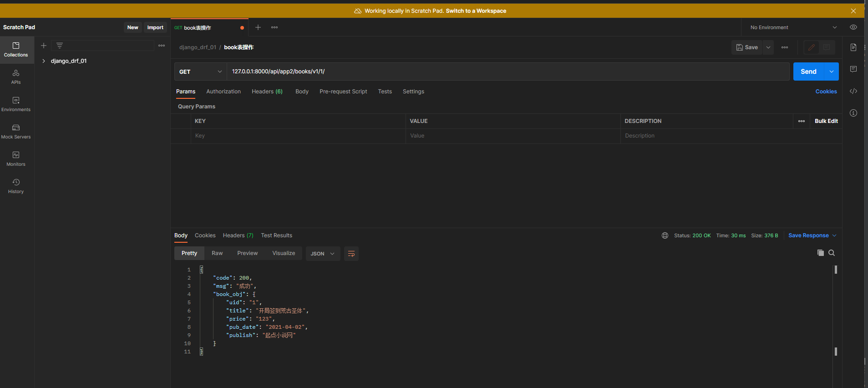Select the Raw response view
Viewport: 868px width, 388px height.
point(217,253)
